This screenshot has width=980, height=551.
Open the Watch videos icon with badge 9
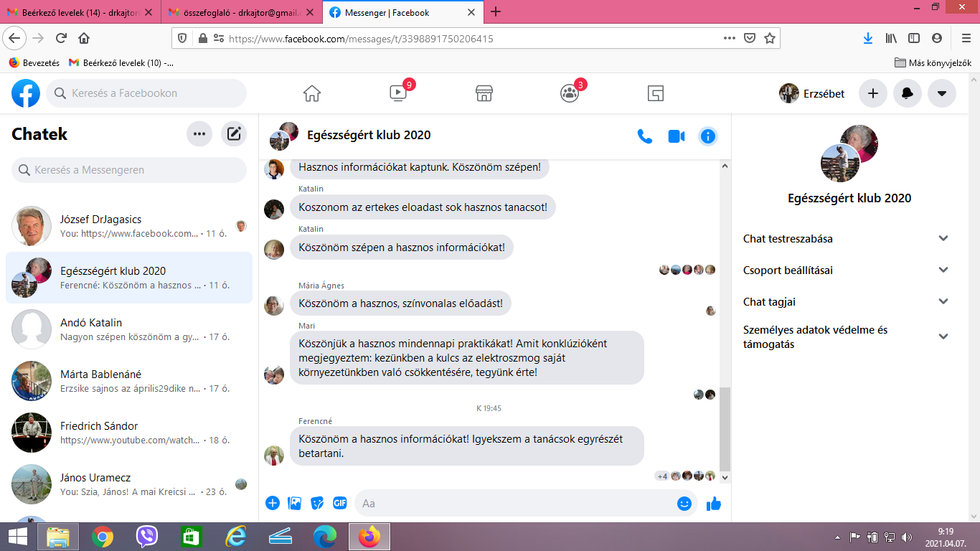[x=398, y=93]
